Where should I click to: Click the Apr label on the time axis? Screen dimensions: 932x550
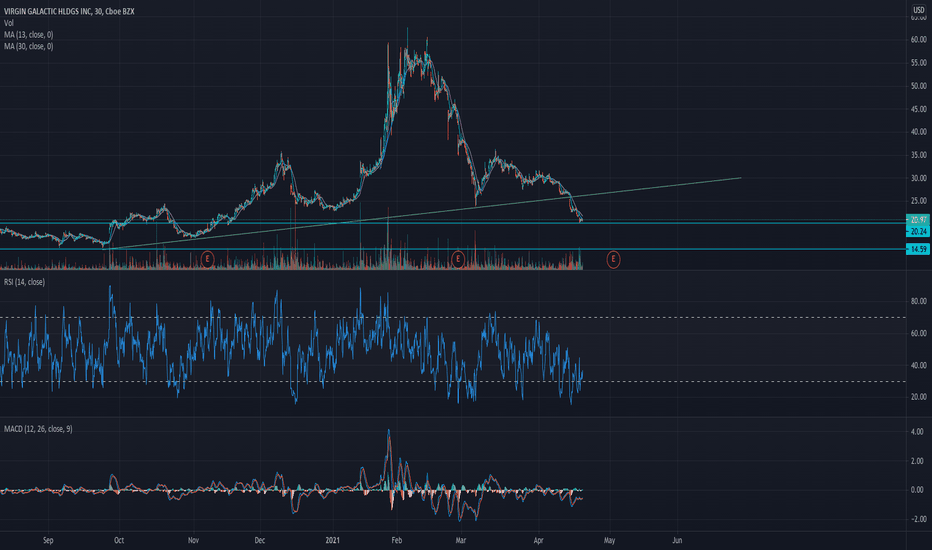[539, 540]
